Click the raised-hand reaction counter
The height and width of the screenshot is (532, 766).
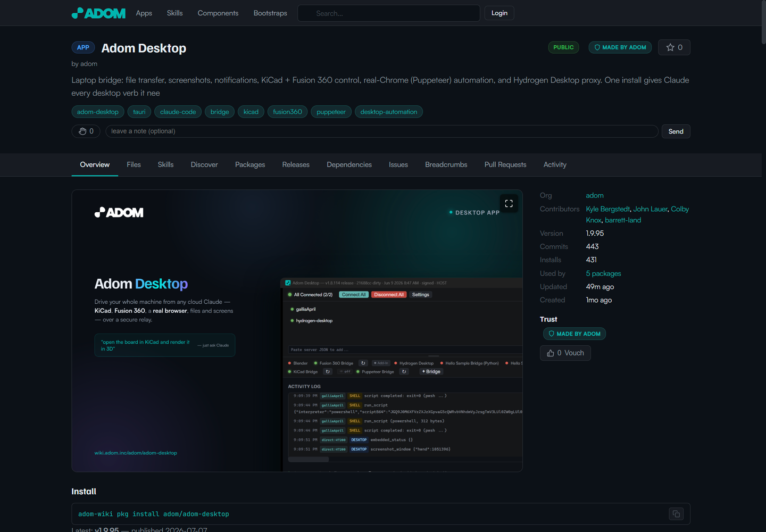[x=86, y=131]
